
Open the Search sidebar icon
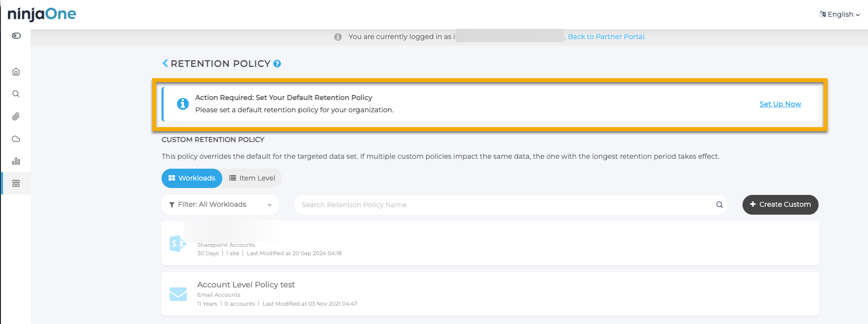coord(16,94)
